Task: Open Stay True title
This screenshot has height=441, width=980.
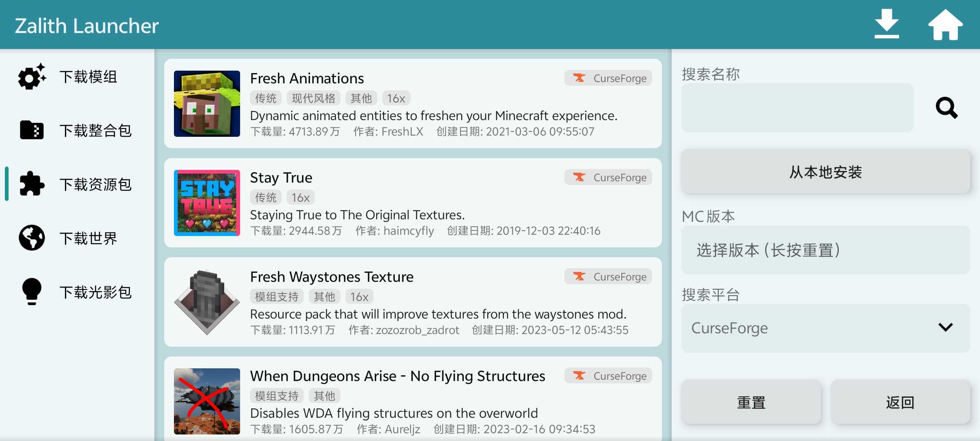Action: 281,178
